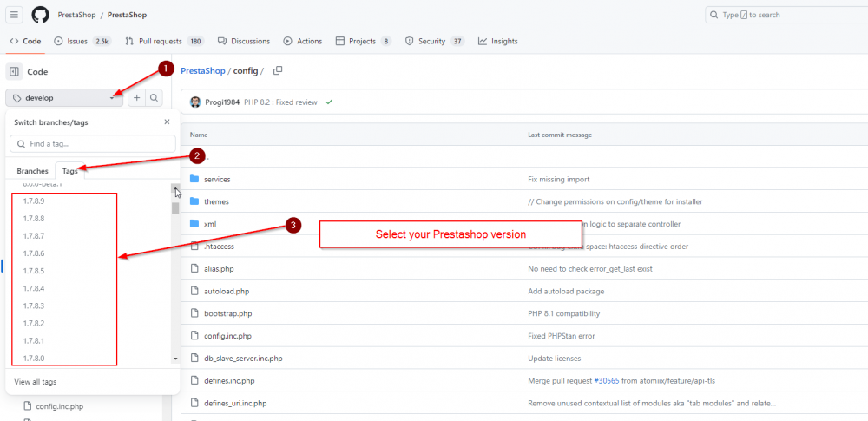This screenshot has width=868, height=421.
Task: Click the themes folder icon
Action: (194, 201)
